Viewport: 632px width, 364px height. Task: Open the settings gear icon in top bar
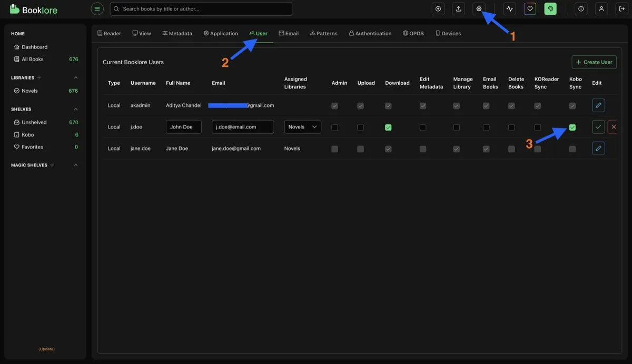coord(479,9)
